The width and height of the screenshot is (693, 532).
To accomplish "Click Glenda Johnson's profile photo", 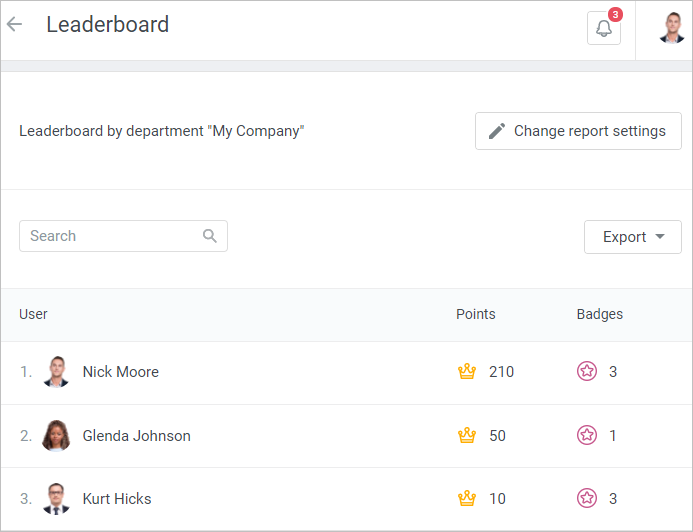I will (56, 436).
